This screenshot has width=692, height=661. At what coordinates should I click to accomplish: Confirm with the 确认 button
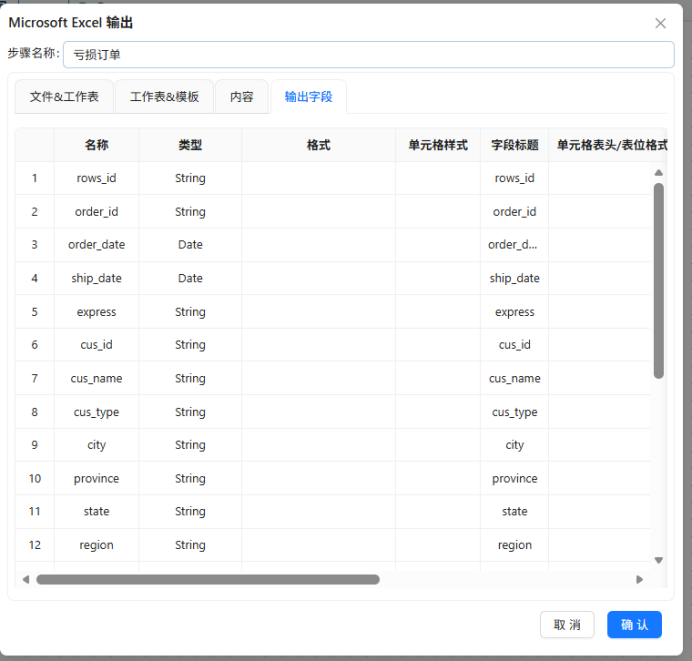634,625
